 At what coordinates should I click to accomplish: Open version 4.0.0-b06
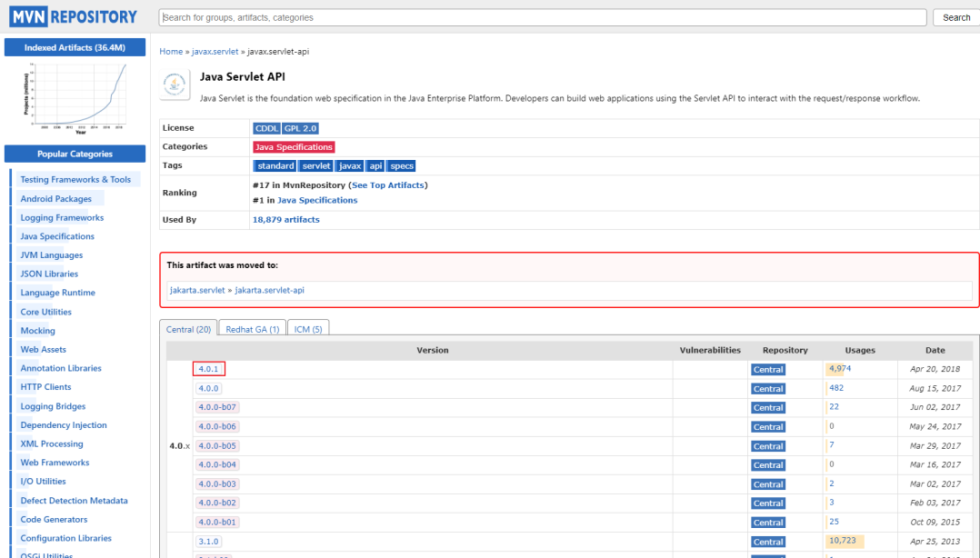pos(217,426)
